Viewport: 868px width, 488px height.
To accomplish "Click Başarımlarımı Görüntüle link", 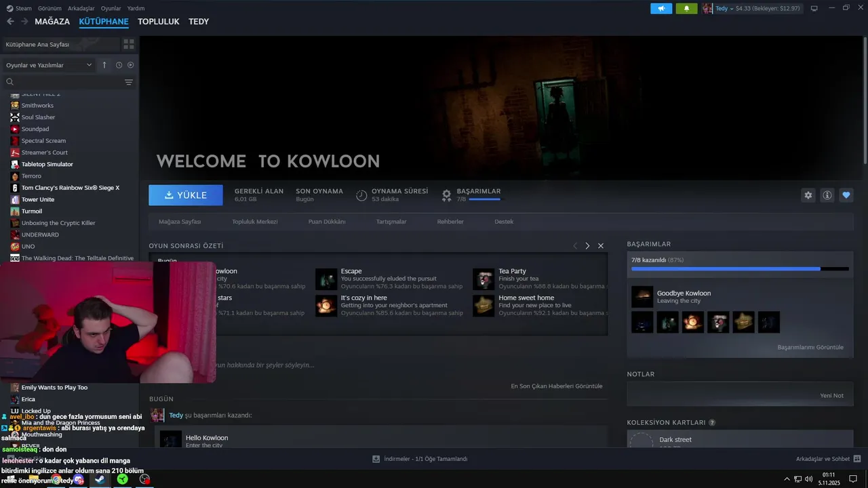I will click(810, 347).
